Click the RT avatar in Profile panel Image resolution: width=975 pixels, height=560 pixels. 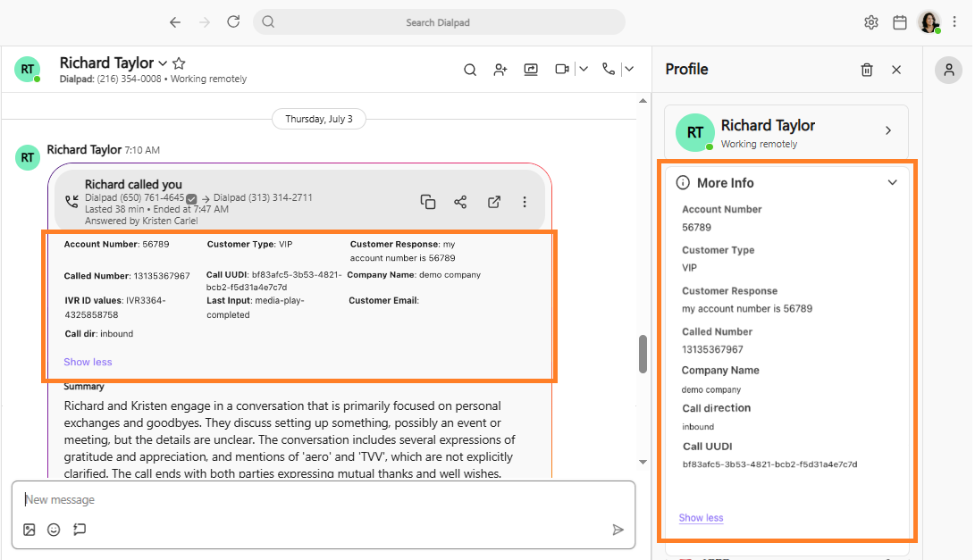pos(694,132)
